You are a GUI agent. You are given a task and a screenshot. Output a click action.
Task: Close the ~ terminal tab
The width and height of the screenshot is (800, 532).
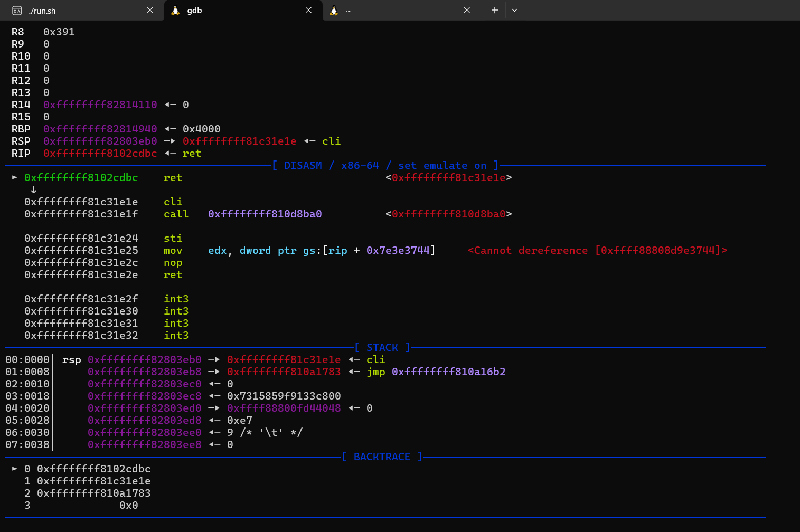point(467,10)
